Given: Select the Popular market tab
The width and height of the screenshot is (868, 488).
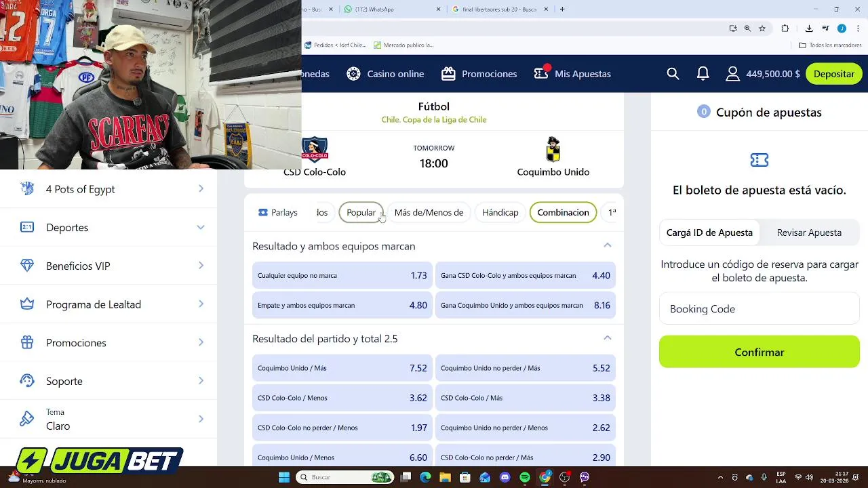Looking at the screenshot, I should (x=361, y=212).
